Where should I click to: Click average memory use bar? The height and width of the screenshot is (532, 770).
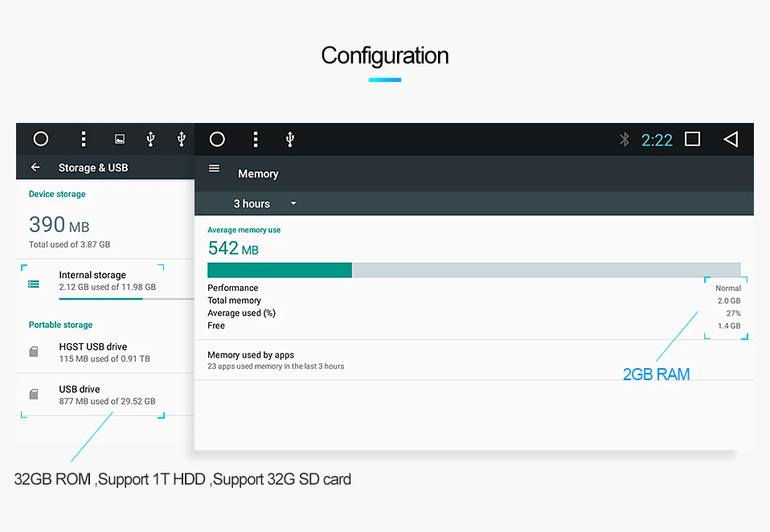click(x=474, y=270)
